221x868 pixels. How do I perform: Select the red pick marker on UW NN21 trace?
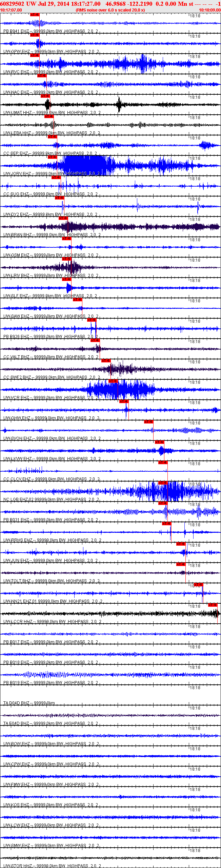click(198, 585)
